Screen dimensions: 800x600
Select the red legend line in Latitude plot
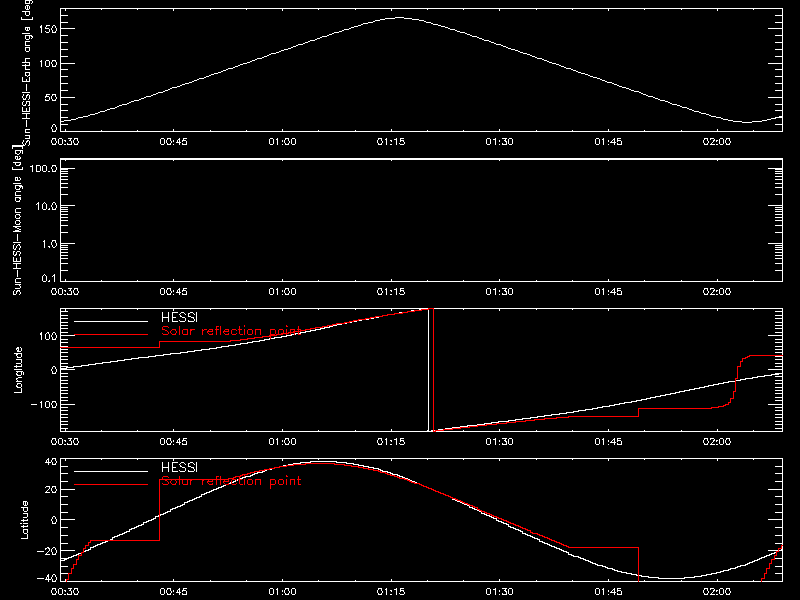pyautogui.click(x=111, y=485)
